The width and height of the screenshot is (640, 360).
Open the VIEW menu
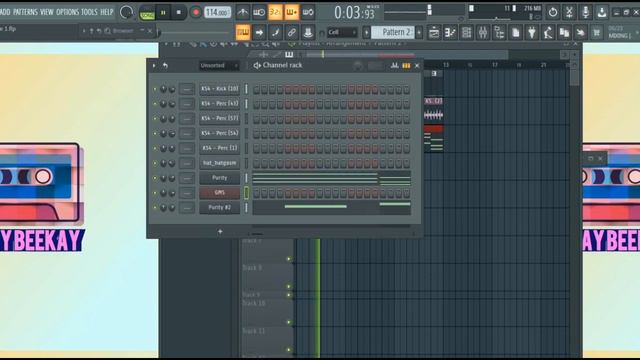tap(47, 12)
